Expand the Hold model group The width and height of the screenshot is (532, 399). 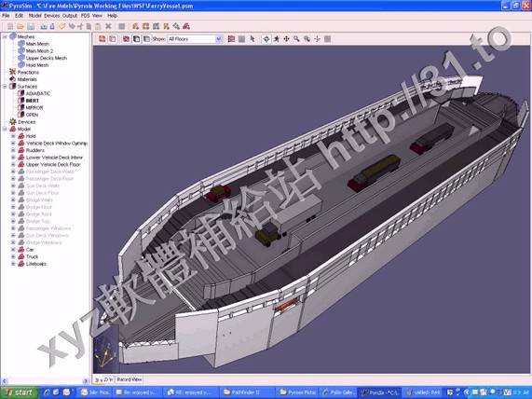click(13, 136)
